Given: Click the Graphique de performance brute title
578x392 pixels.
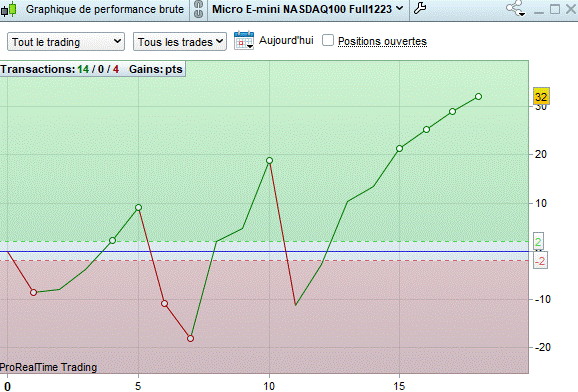Looking at the screenshot, I should click(x=105, y=9).
